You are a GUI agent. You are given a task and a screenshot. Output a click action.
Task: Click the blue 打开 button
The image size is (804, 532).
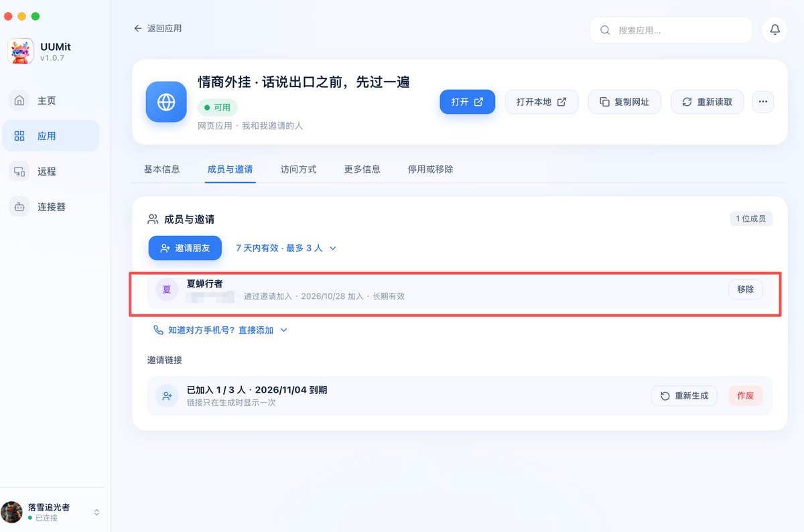(x=467, y=102)
